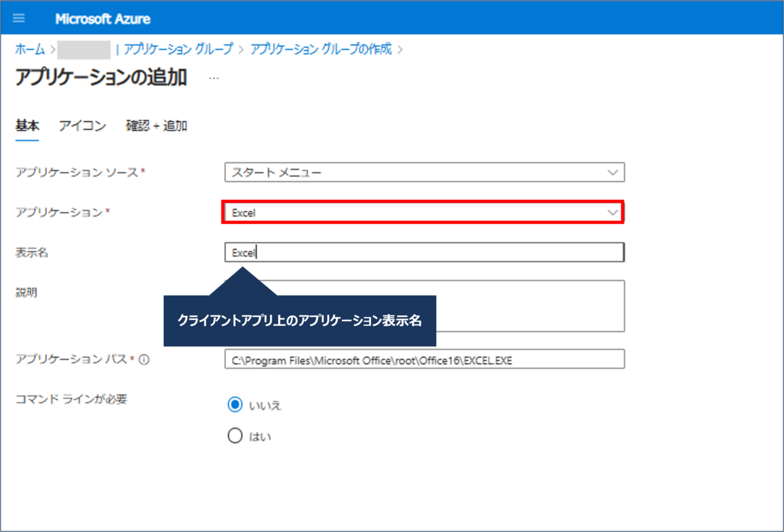784x532 pixels.
Task: Open the 確認 + 追加 tab
Action: pyautogui.click(x=156, y=126)
